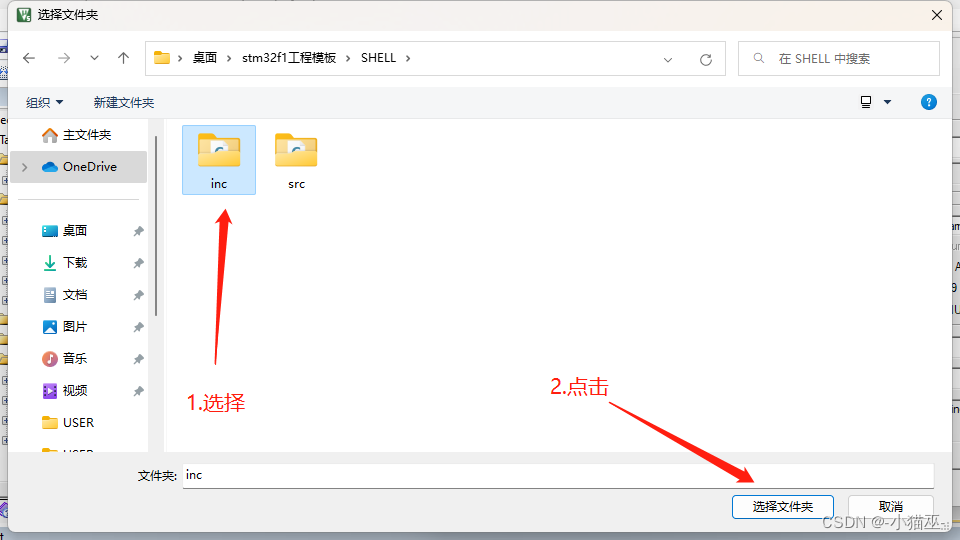Screen dimensions: 960x540
Task: Select 桌面 in the address path
Action: pyautogui.click(x=205, y=58)
